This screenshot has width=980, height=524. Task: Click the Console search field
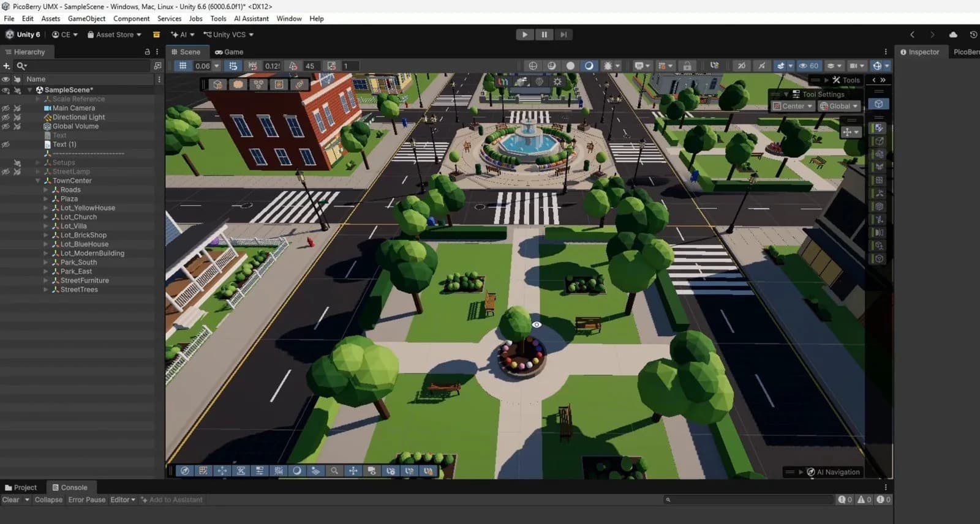(748, 500)
